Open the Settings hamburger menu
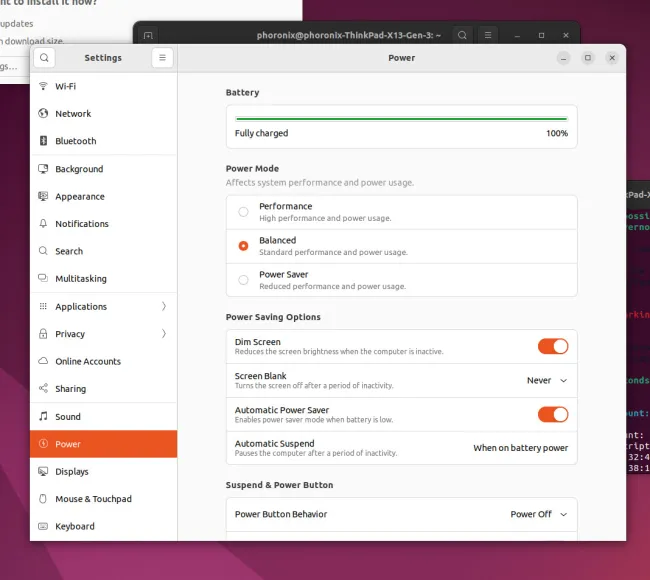The height and width of the screenshot is (580, 650). click(162, 58)
